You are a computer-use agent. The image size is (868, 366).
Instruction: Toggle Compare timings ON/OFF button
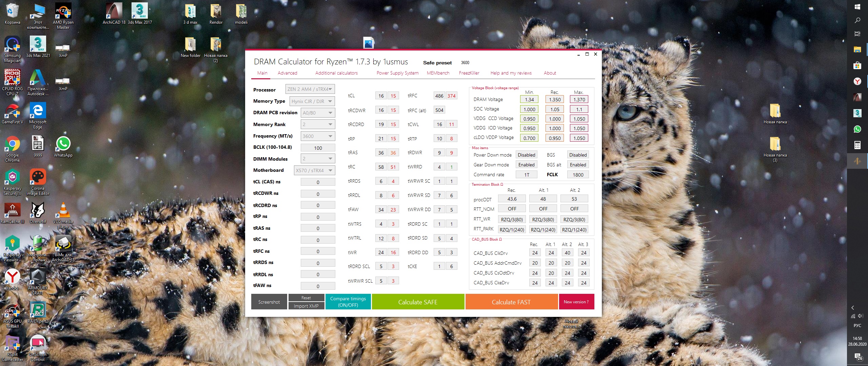(348, 302)
